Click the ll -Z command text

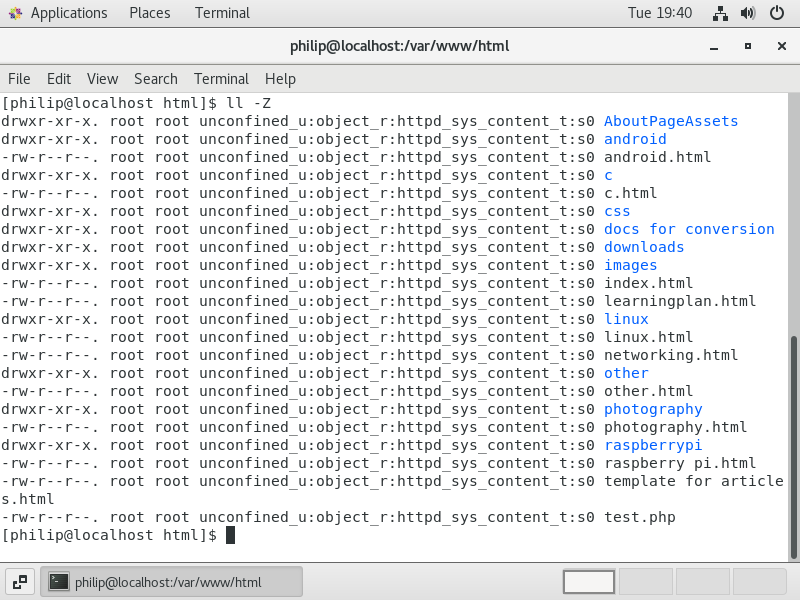[x=248, y=104]
